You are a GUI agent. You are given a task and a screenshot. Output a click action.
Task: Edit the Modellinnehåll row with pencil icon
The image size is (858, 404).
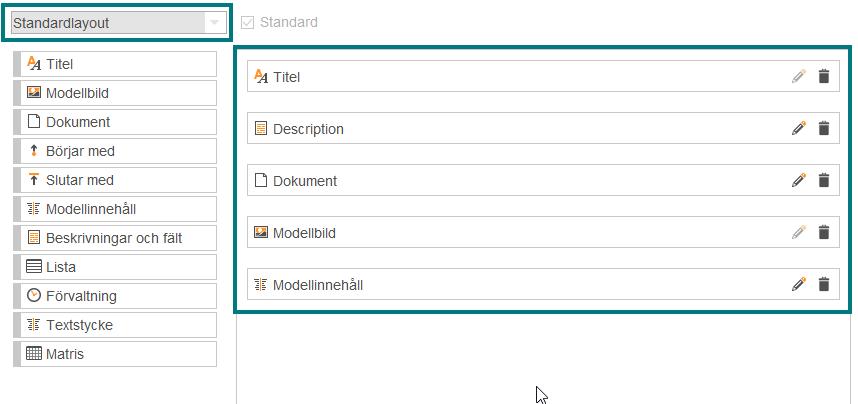799,284
